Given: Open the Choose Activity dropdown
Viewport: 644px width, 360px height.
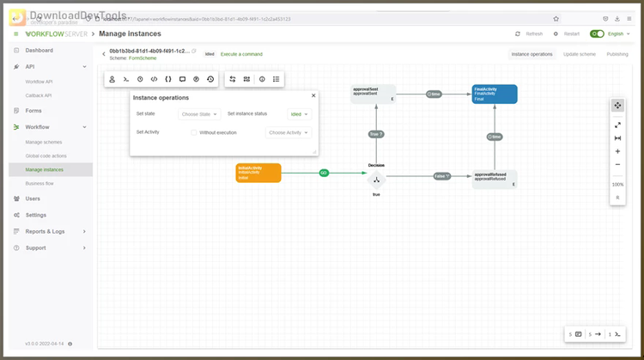Looking at the screenshot, I should pos(289,132).
